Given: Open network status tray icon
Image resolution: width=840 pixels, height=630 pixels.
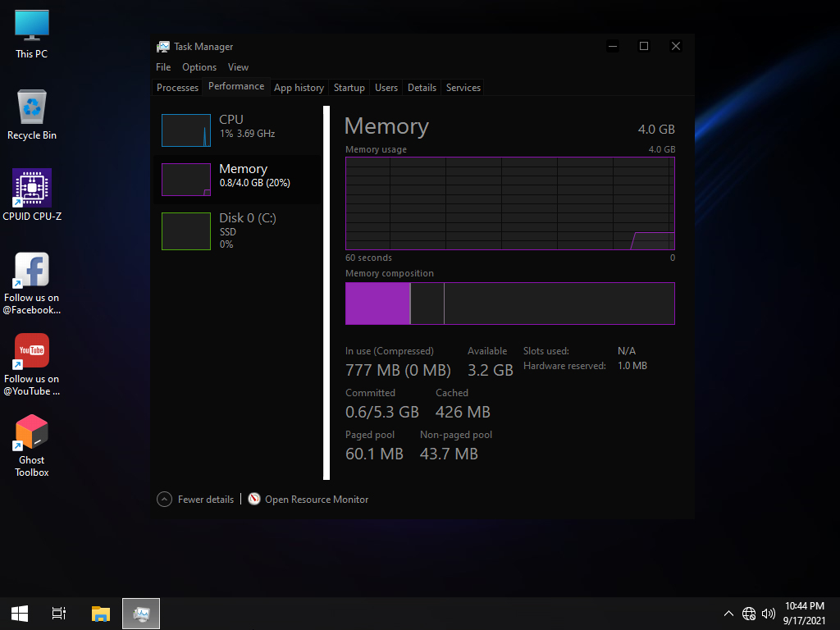Looking at the screenshot, I should pyautogui.click(x=749, y=614).
